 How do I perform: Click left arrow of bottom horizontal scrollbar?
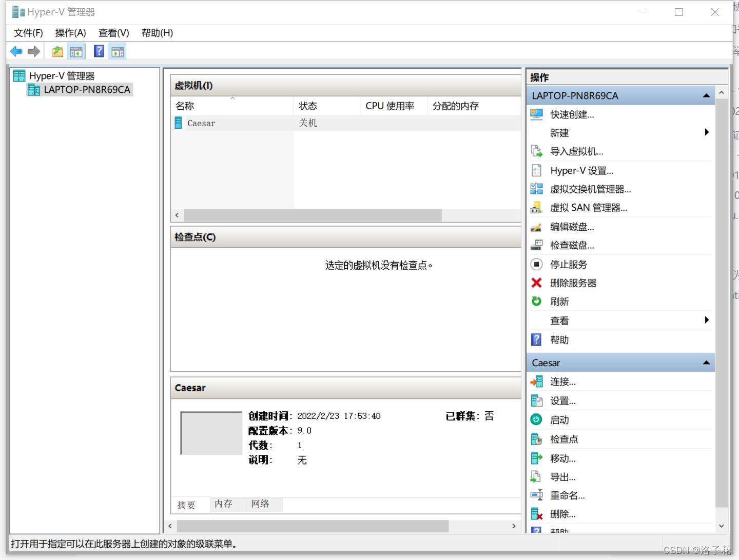pos(170,526)
